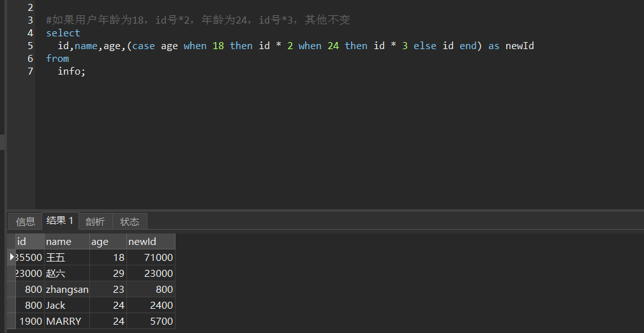
Task: Click the end keyword in the query
Action: pos(468,45)
